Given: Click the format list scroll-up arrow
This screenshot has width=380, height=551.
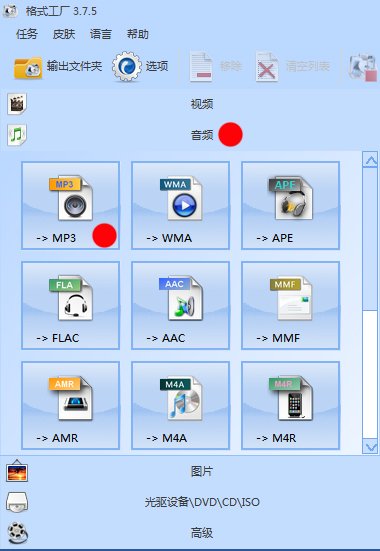Looking at the screenshot, I should pos(370,160).
